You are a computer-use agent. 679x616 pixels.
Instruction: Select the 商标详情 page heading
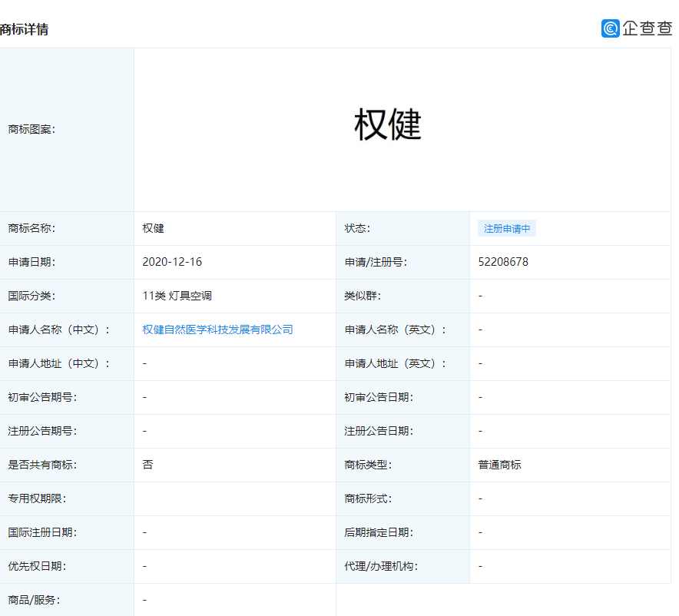[x=25, y=29]
